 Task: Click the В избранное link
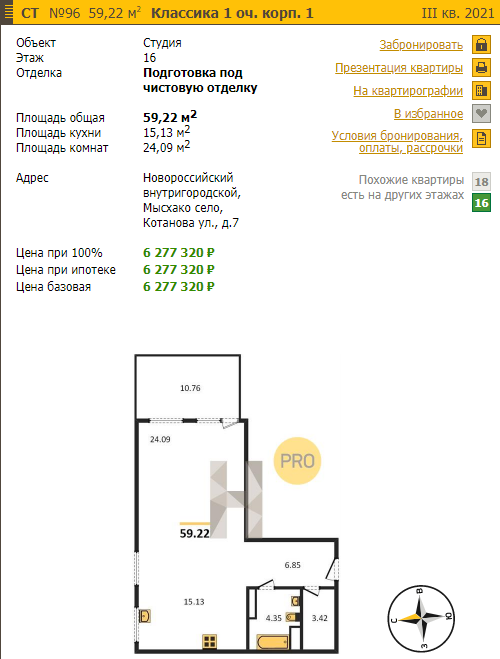coord(428,113)
